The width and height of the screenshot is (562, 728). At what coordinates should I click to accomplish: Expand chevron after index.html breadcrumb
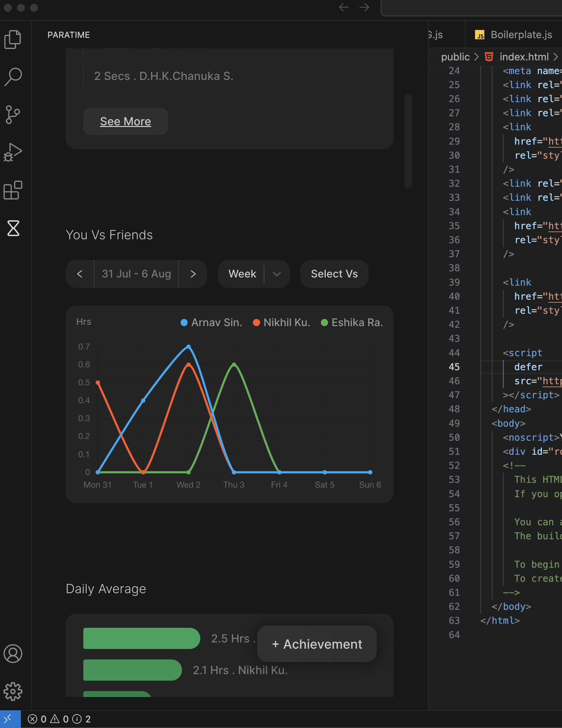click(555, 57)
